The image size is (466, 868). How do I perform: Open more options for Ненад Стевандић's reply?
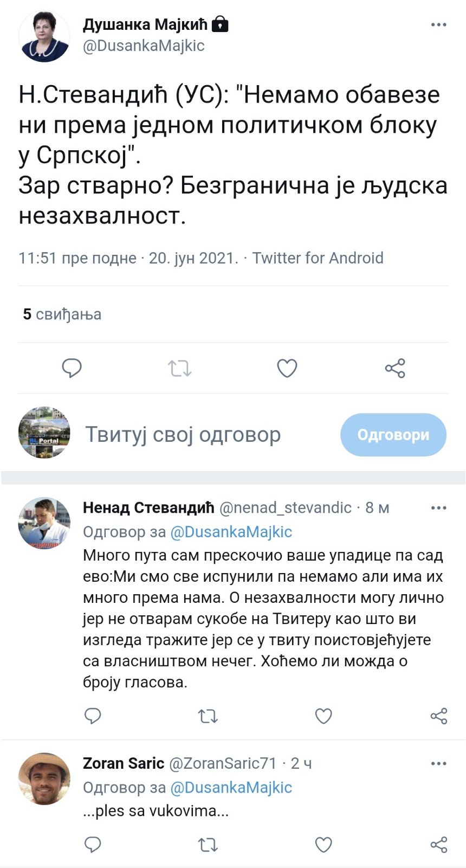pyautogui.click(x=438, y=508)
